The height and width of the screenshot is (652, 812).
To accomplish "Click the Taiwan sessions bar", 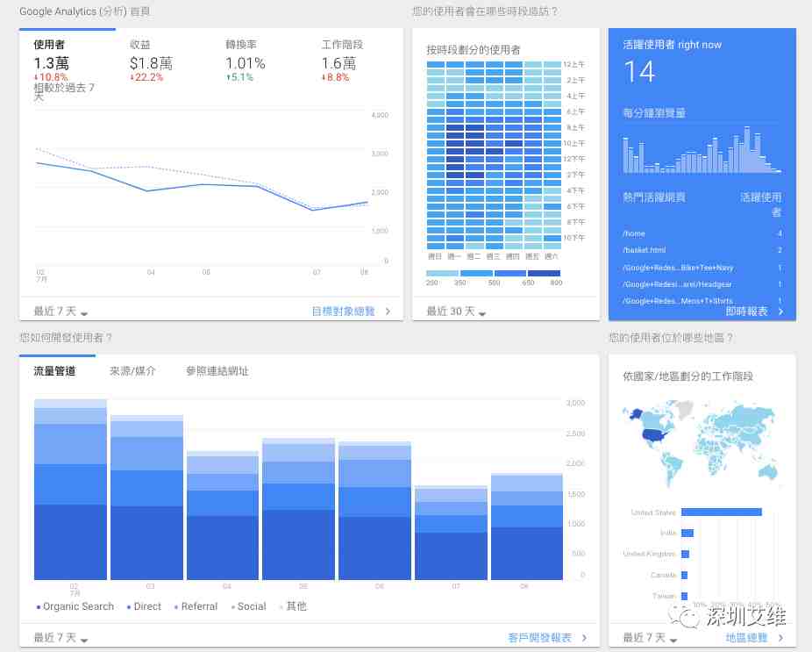I will click(x=684, y=596).
